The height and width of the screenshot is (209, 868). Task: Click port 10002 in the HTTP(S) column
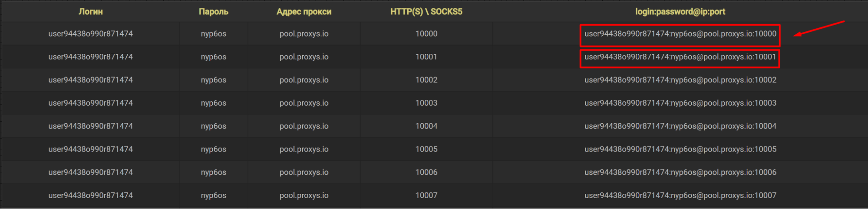[426, 80]
